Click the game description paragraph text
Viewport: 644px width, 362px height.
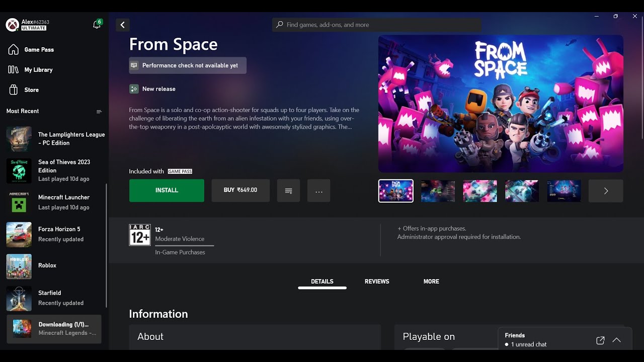point(244,118)
